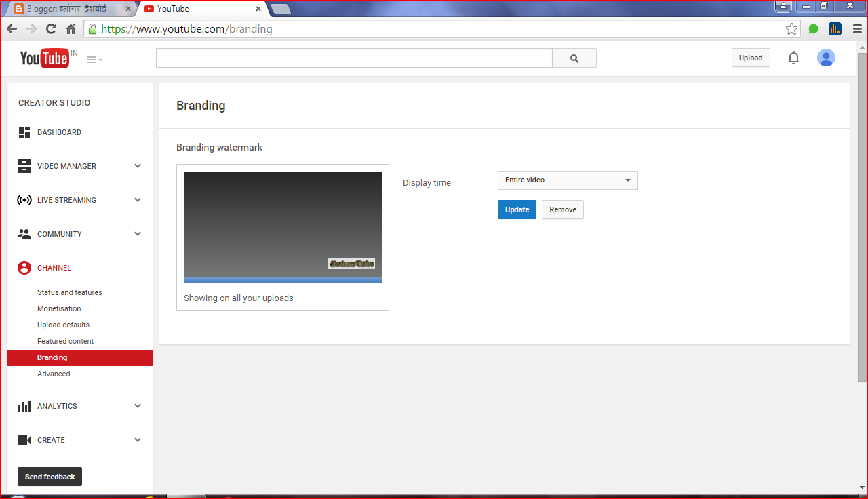Open the account avatar menu
Image resolution: width=868 pixels, height=499 pixels.
(x=826, y=58)
